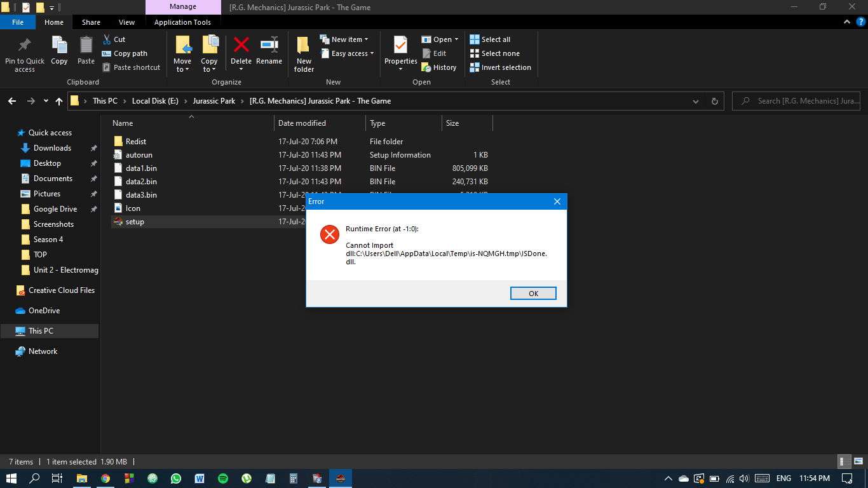Screen dimensions: 868x488
Task: Open the New item dropdown
Action: pyautogui.click(x=344, y=39)
